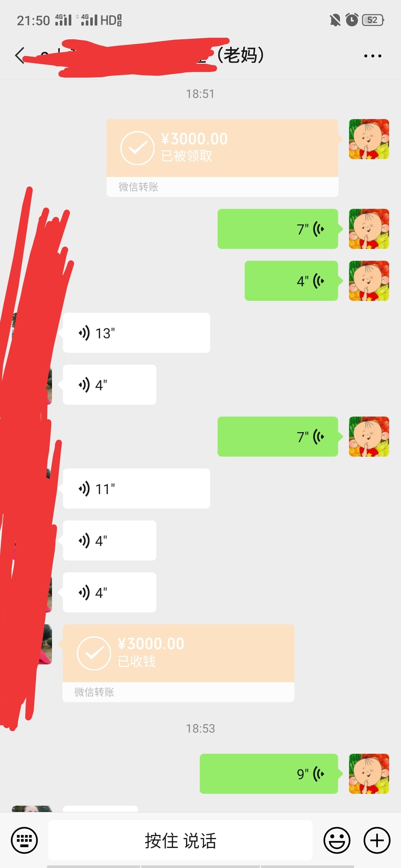Open the emoji sticker panel
Image resolution: width=401 pixels, height=868 pixels.
[337, 840]
